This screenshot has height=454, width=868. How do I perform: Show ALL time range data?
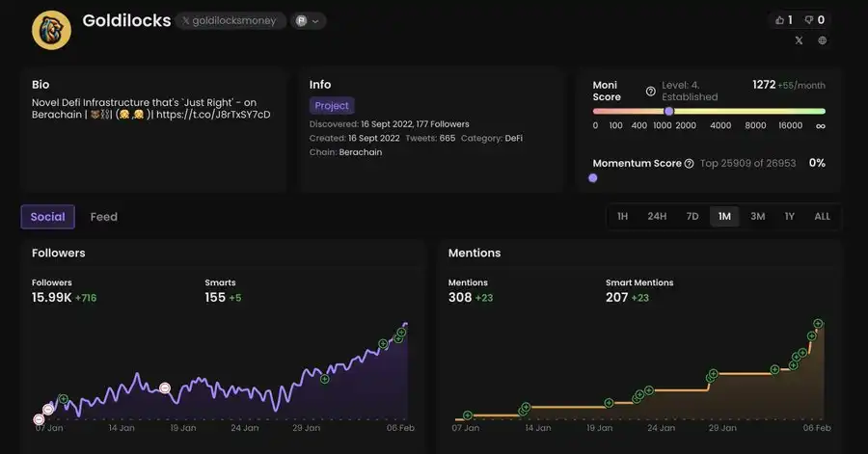pyautogui.click(x=822, y=217)
